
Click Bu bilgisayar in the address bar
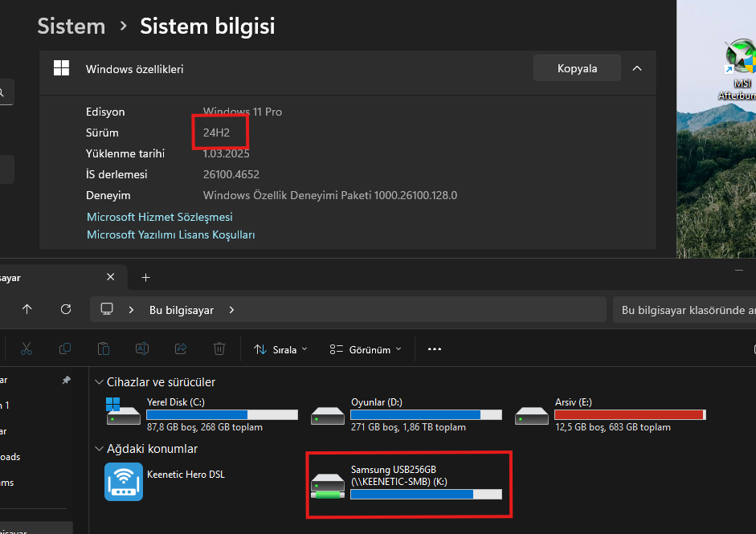click(x=182, y=310)
